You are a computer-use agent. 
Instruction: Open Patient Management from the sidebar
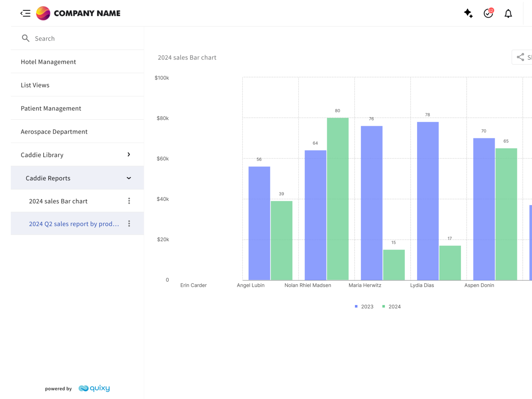pyautogui.click(x=51, y=108)
